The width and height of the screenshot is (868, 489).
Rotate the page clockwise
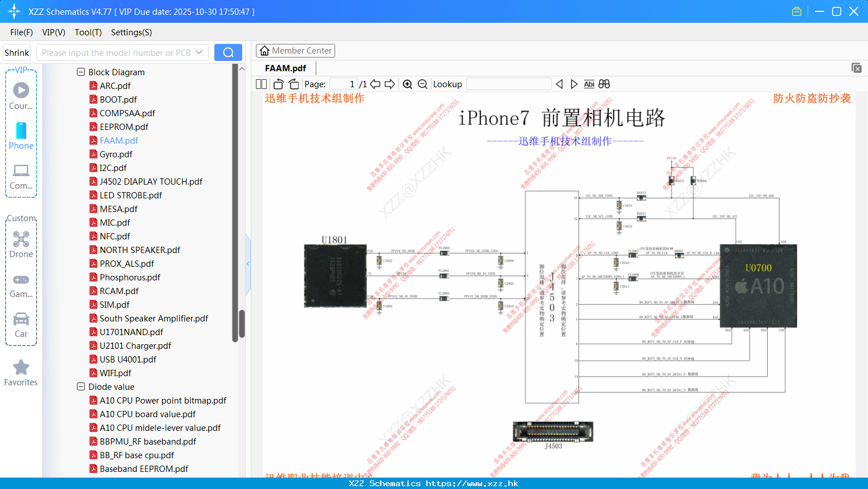(x=294, y=84)
